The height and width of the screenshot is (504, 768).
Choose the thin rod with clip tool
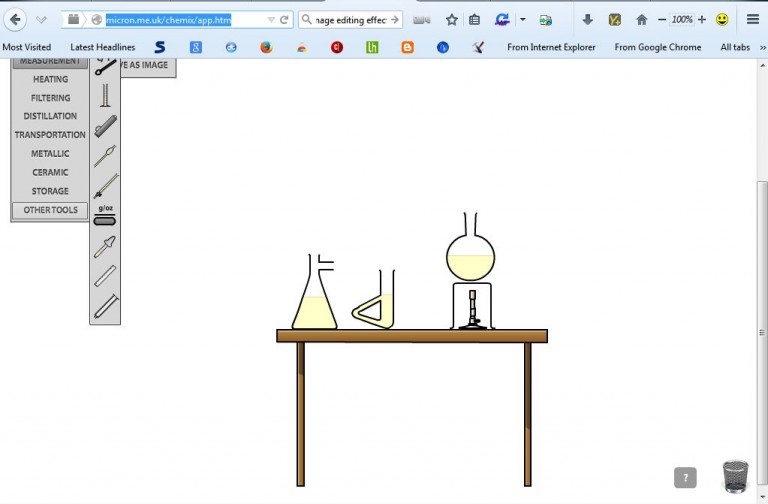point(106,186)
